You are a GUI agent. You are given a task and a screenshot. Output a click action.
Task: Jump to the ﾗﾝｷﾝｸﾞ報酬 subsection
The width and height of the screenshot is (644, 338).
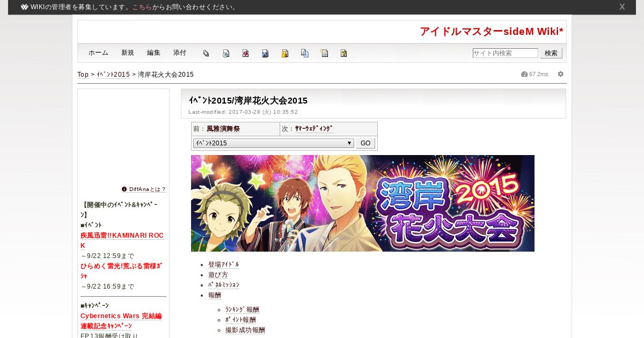[242, 310]
